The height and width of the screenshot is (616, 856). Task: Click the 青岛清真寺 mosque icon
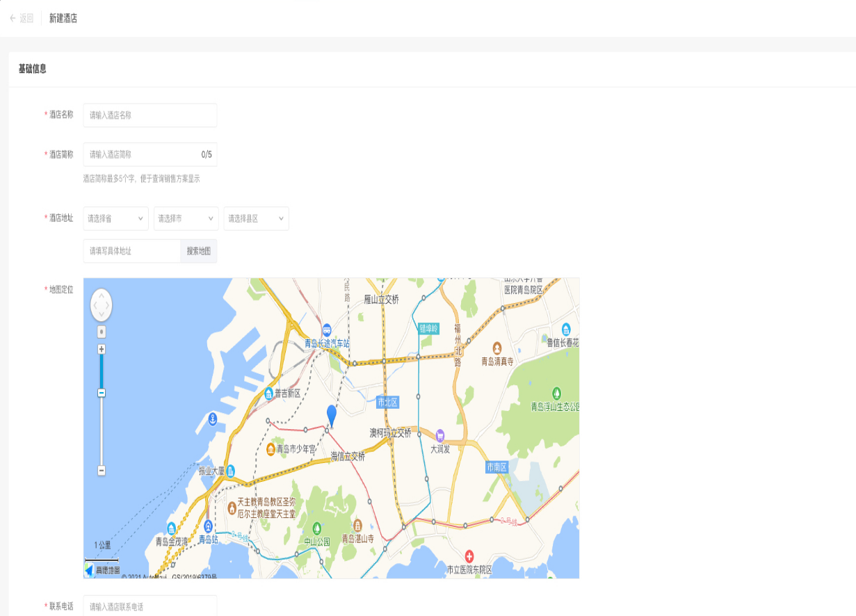(x=497, y=348)
